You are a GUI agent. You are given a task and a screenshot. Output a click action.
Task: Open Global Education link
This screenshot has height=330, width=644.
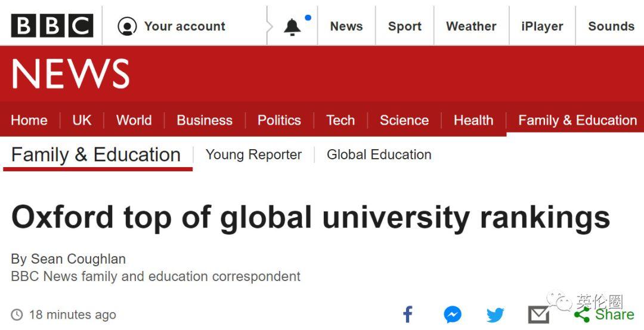tap(379, 155)
